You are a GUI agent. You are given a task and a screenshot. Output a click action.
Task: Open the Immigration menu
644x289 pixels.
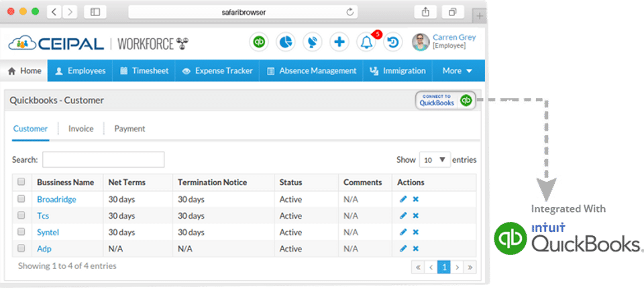pos(398,70)
